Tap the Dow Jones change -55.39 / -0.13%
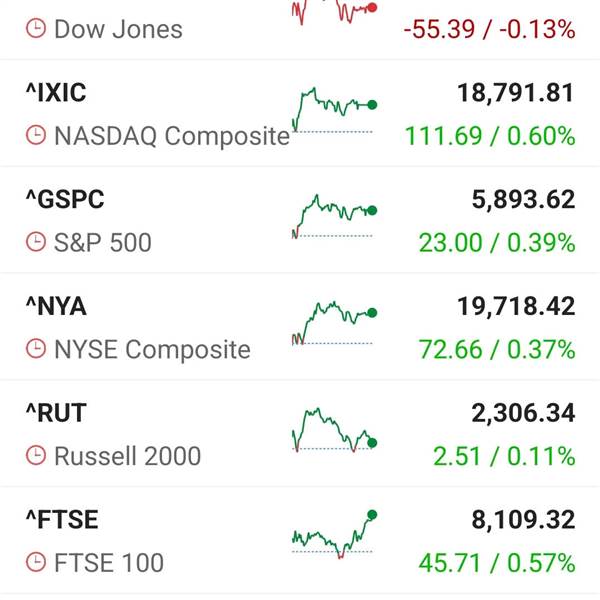The height and width of the screenshot is (600, 600). [489, 29]
